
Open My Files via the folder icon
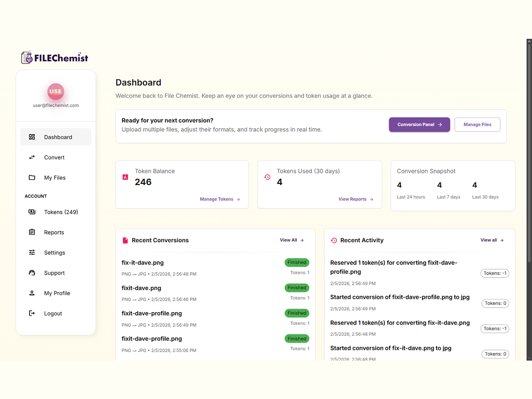[x=32, y=178]
